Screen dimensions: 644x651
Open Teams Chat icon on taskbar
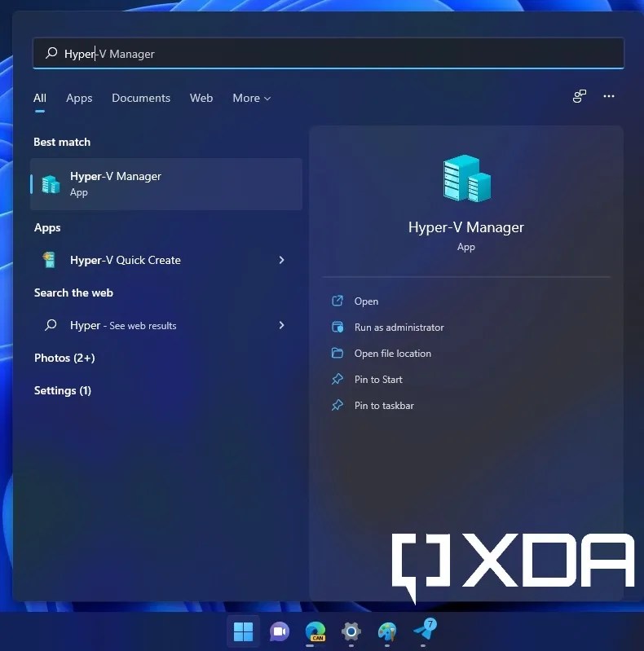click(x=280, y=632)
